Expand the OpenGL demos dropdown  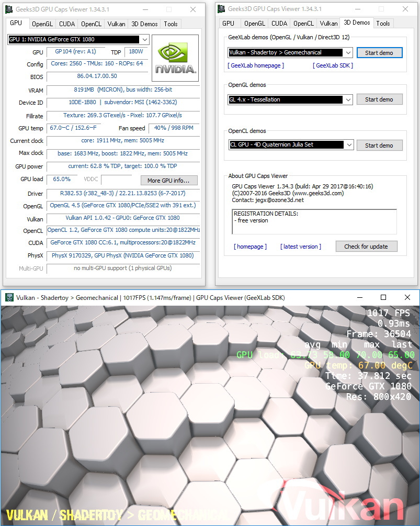(x=348, y=99)
